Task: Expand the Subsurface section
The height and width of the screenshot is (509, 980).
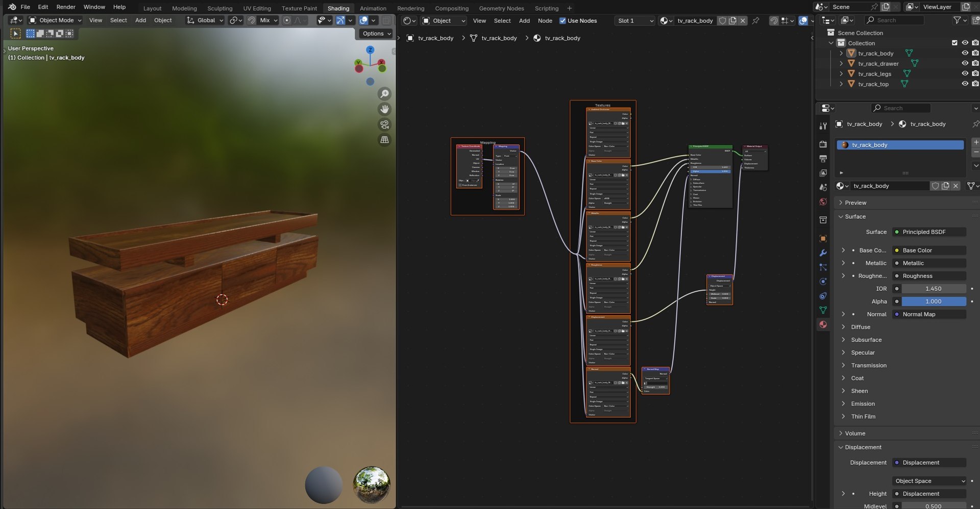Action: pos(866,340)
